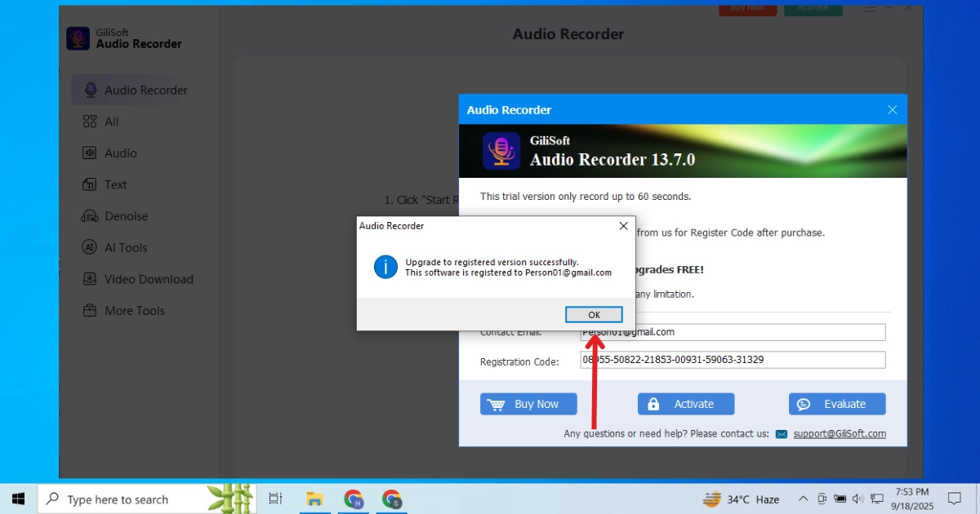Image resolution: width=980 pixels, height=514 pixels.
Task: Click the battery tray icon
Action: click(840, 498)
